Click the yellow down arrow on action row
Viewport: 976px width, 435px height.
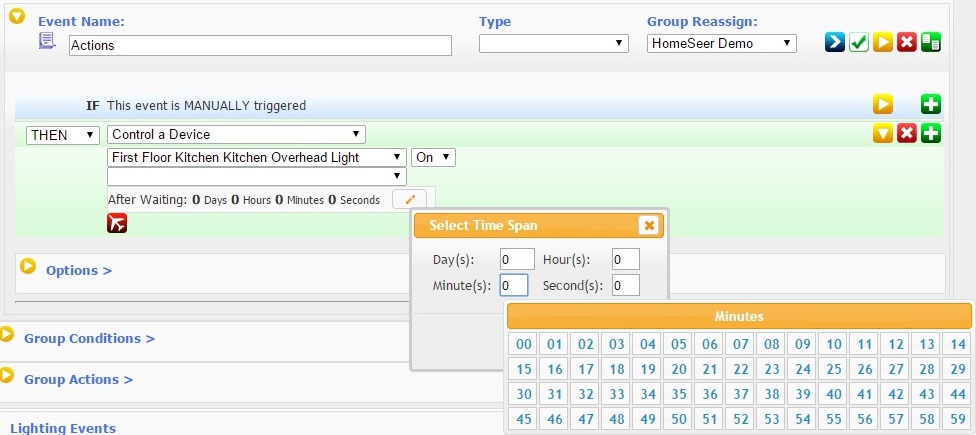click(x=883, y=133)
